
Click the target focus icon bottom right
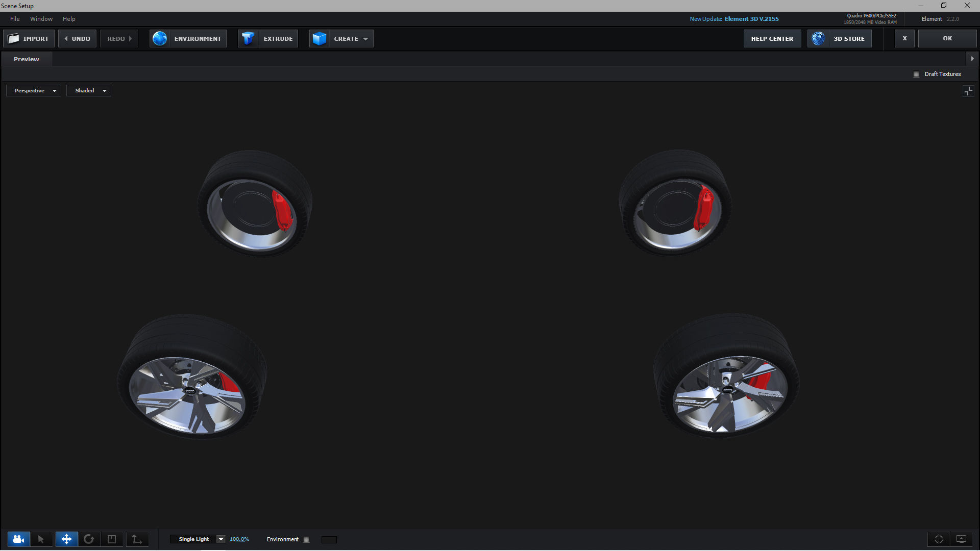click(x=939, y=539)
